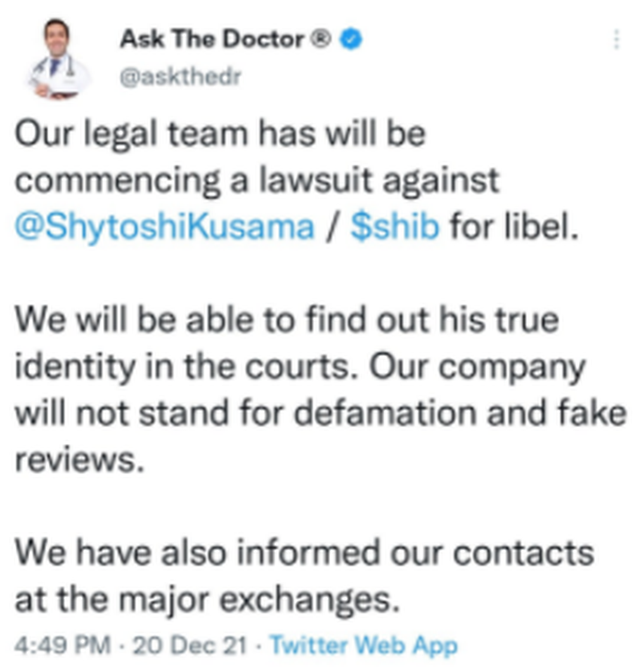This screenshot has height=672, width=639.
Task: Click the words 'for libel.'
Action: (514, 226)
